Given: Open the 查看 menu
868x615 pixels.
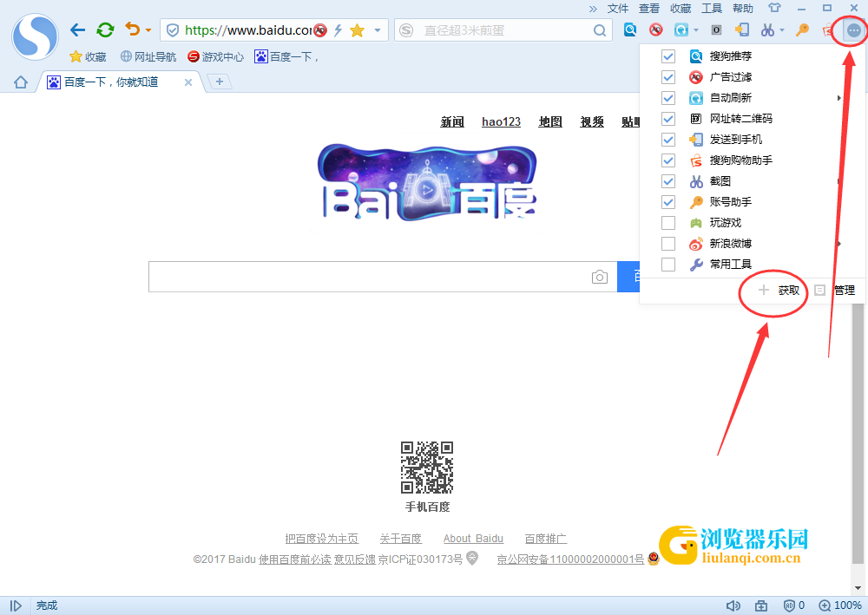Looking at the screenshot, I should click(x=648, y=9).
